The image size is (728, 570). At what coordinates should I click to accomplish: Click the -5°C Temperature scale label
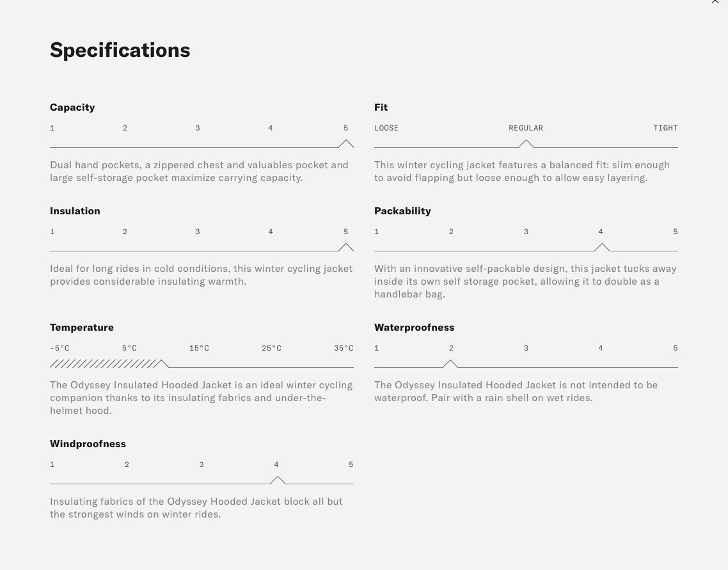pos(59,348)
